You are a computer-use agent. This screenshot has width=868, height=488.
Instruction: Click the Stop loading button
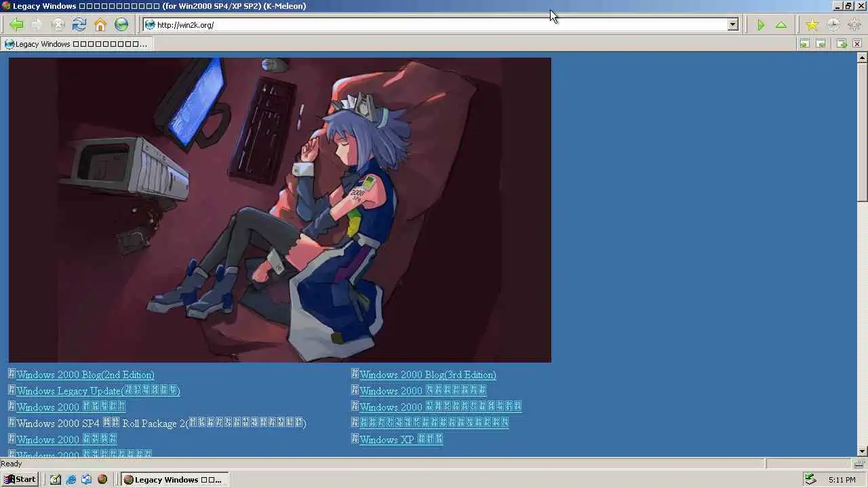pos(58,25)
